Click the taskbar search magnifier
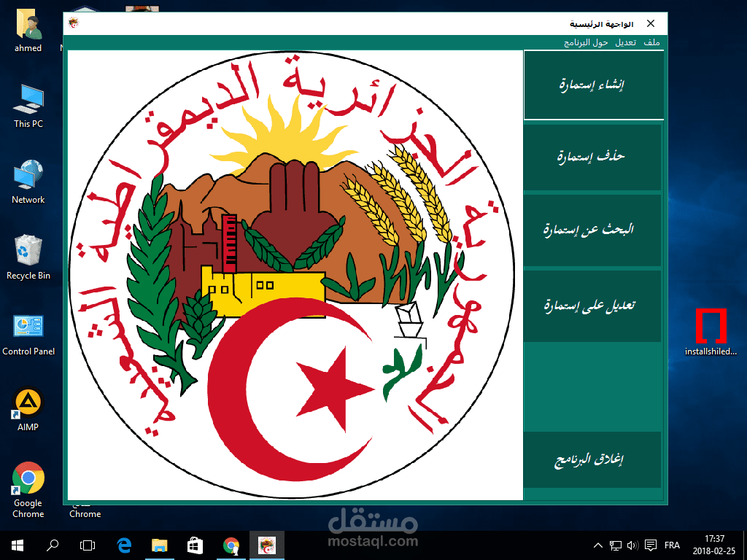The height and width of the screenshot is (560, 747). click(x=53, y=545)
